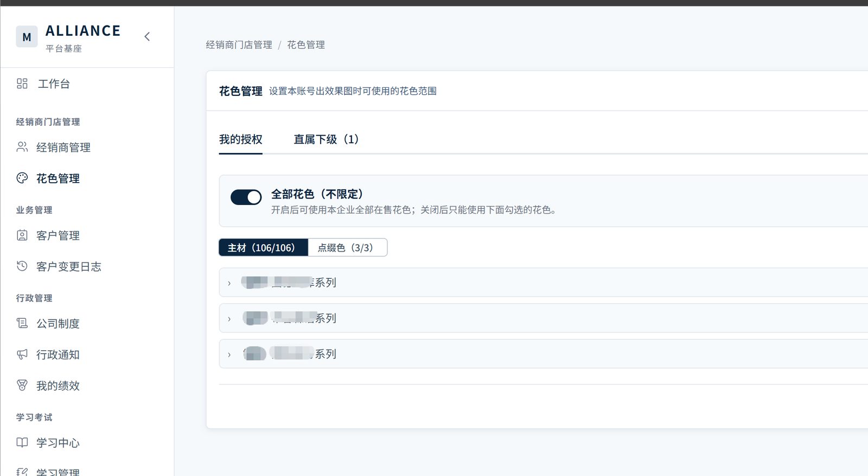868x476 pixels.
Task: Open 经销商管理 people icon in sidebar
Action: pos(22,147)
